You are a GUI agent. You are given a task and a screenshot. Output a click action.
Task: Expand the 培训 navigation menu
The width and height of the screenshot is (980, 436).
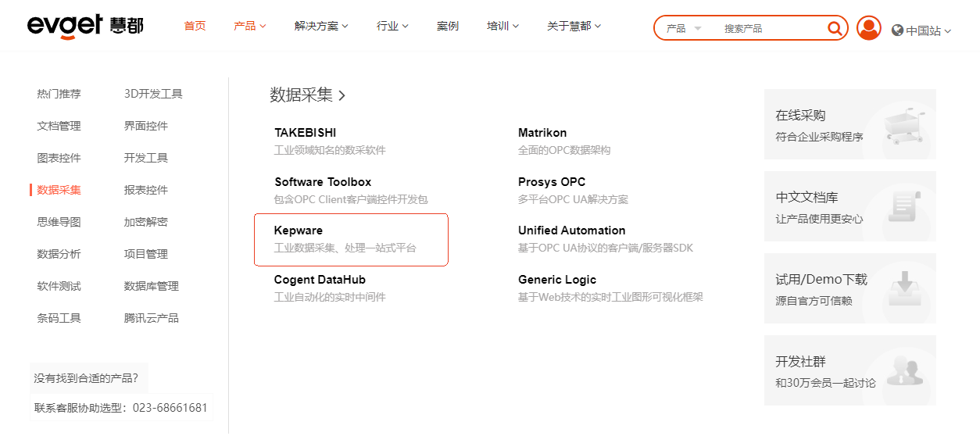tap(503, 26)
